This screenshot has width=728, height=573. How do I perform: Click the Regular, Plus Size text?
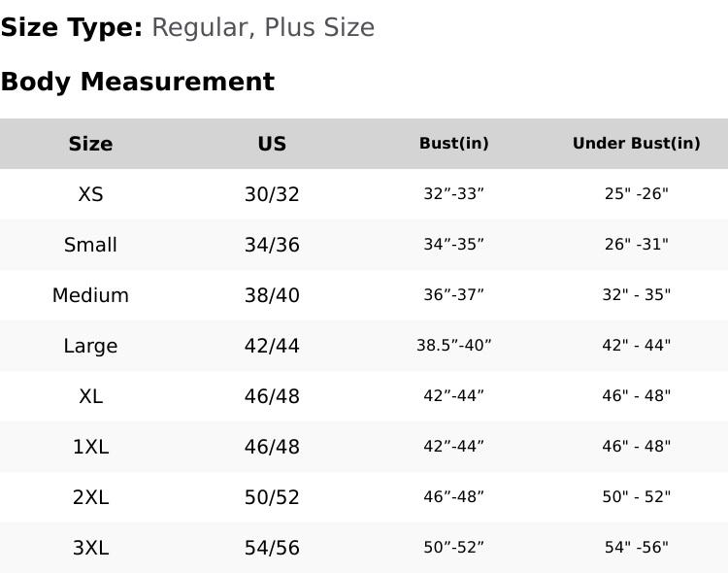pyautogui.click(x=263, y=27)
